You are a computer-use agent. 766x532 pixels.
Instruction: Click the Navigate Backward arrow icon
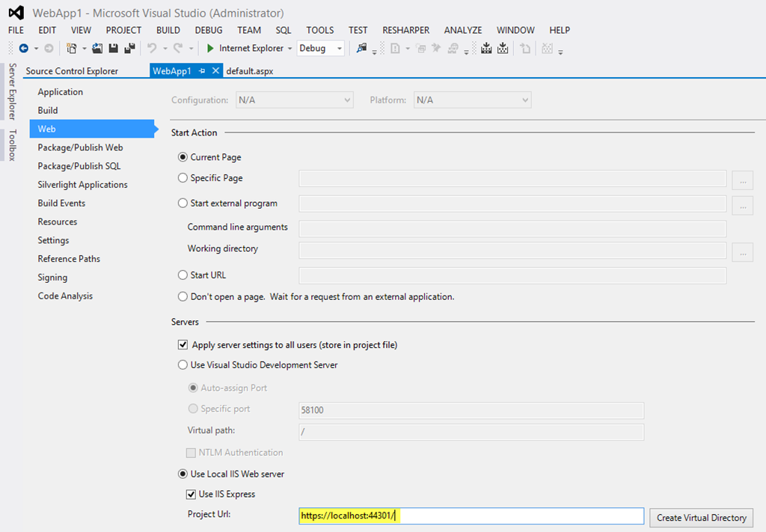point(23,49)
